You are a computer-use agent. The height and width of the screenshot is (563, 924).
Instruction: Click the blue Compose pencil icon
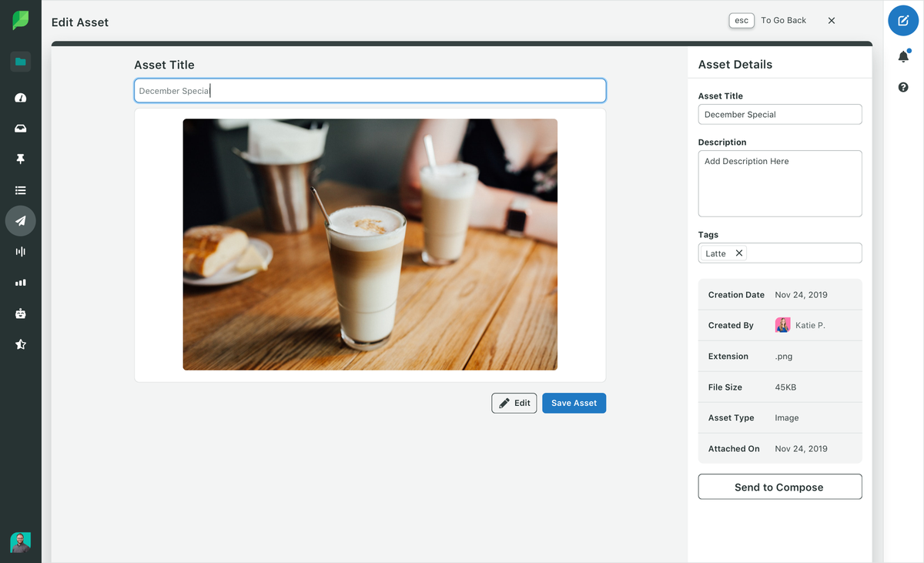(x=903, y=21)
